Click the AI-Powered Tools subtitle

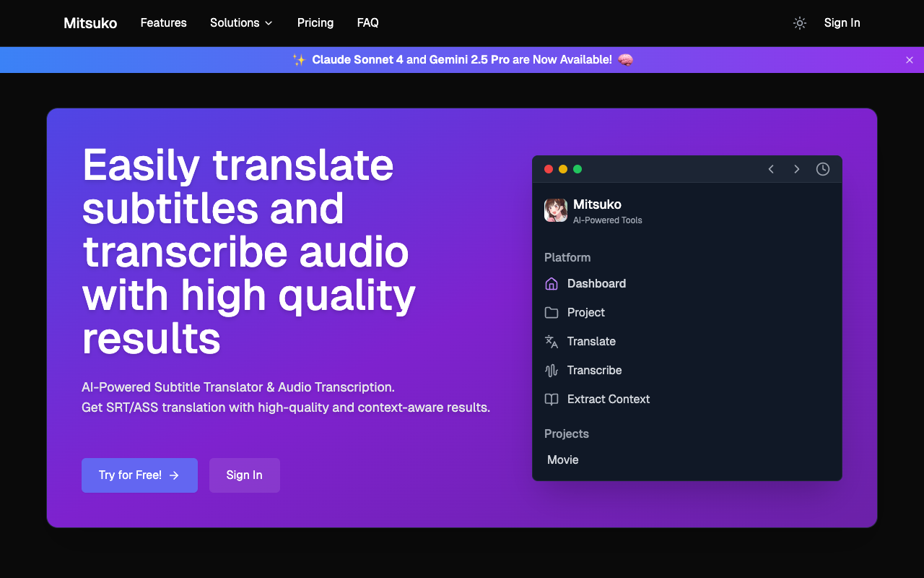coord(608,220)
